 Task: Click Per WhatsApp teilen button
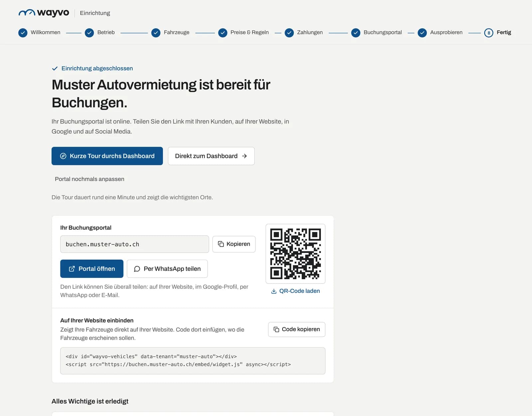(167, 269)
